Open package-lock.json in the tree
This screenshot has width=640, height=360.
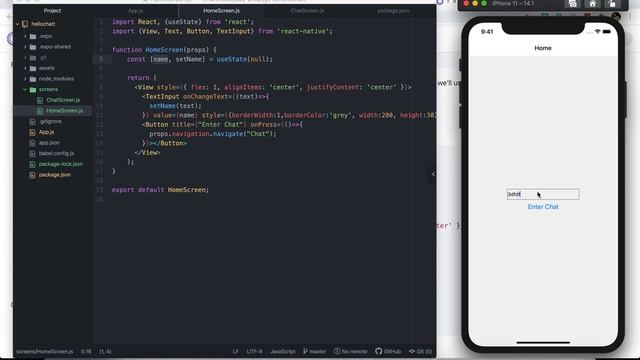click(x=61, y=164)
